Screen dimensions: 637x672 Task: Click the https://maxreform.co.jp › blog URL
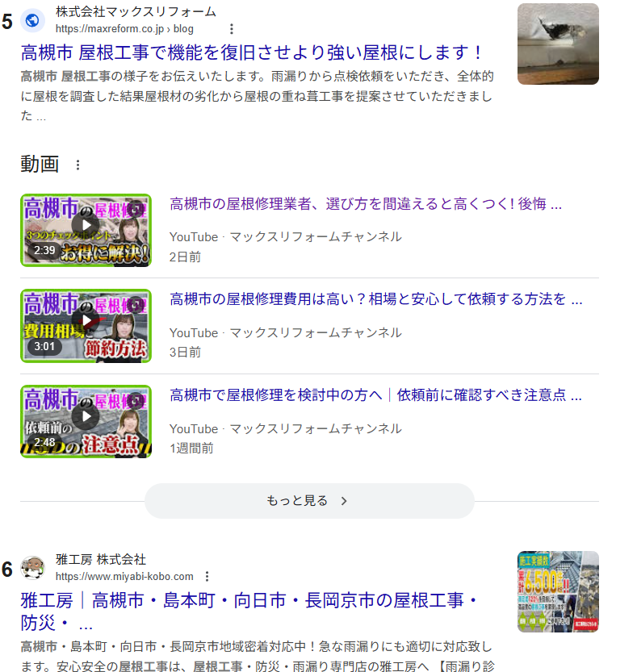124,29
